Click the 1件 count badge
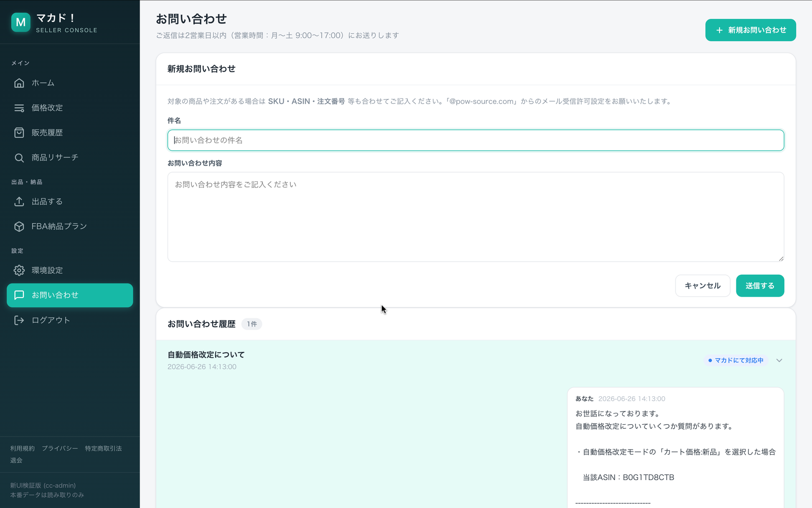 [252, 324]
